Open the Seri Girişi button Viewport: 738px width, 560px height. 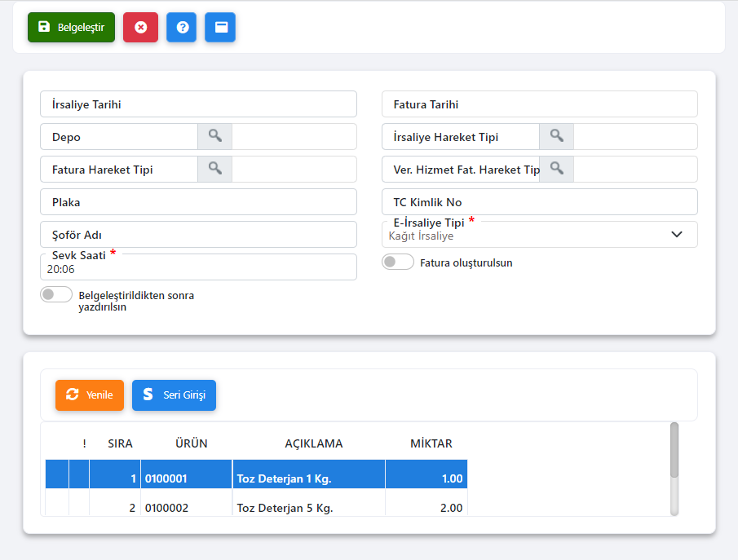click(x=174, y=395)
